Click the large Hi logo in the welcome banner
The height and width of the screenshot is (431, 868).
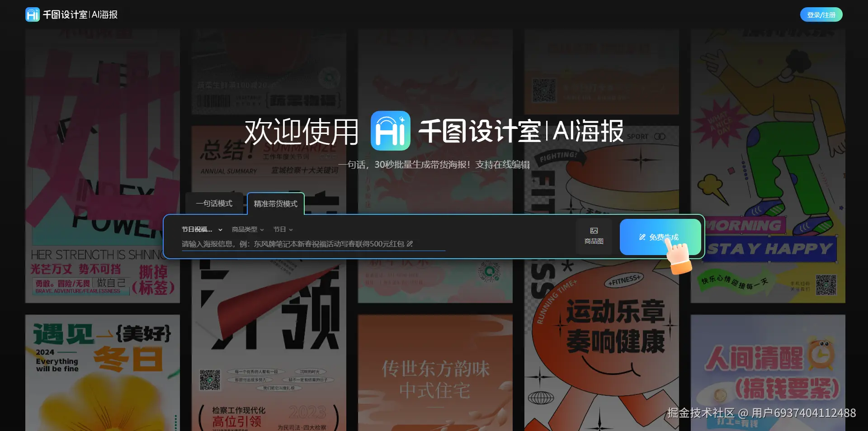click(390, 131)
